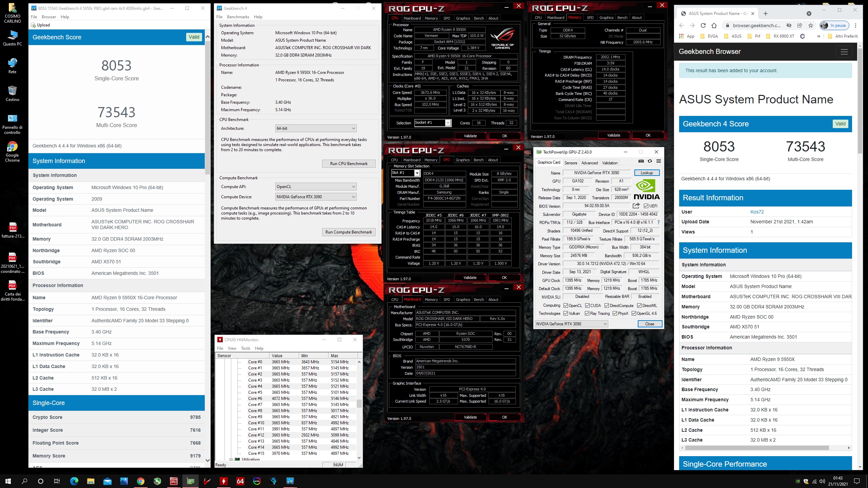
Task: Toggle Vulkan checkbox in GPU-Z
Action: coord(566,313)
